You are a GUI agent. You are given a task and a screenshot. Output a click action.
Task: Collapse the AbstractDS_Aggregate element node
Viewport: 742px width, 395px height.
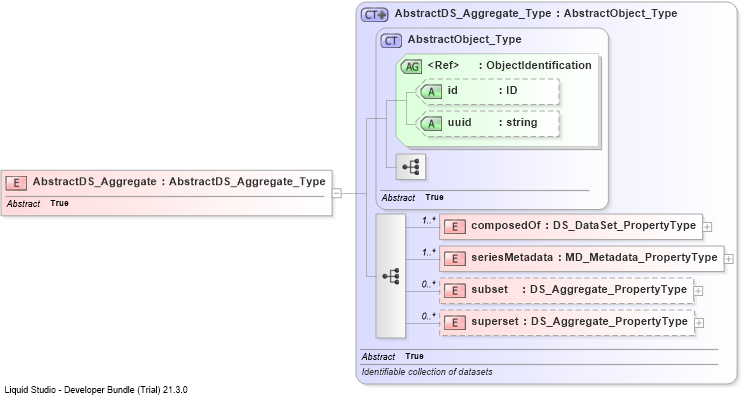click(337, 193)
